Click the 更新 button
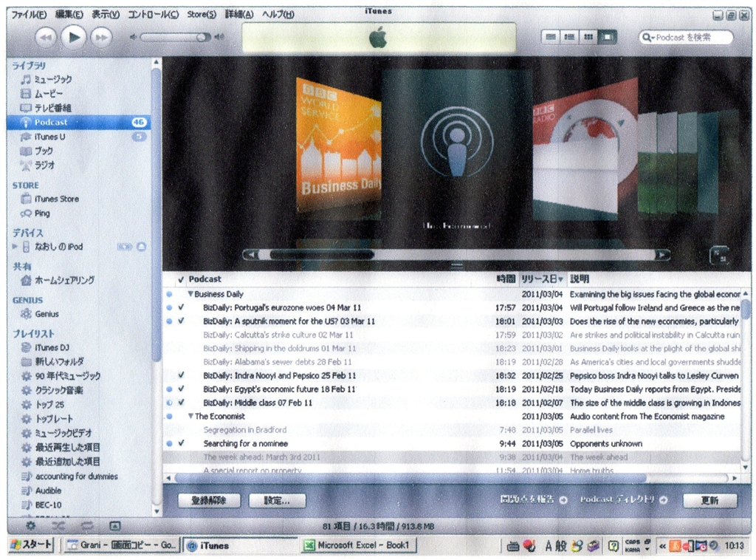The image size is (756, 560). point(709,500)
